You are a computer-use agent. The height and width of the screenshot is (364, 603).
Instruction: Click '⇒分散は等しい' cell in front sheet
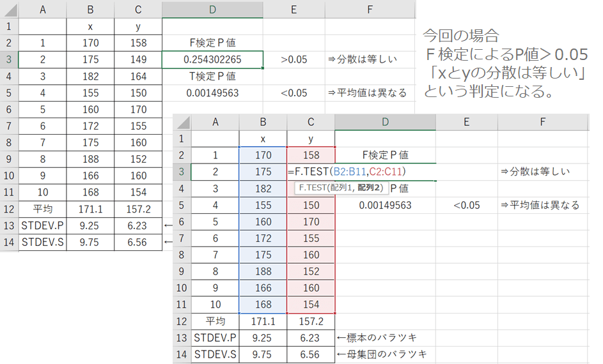pyautogui.click(x=543, y=172)
